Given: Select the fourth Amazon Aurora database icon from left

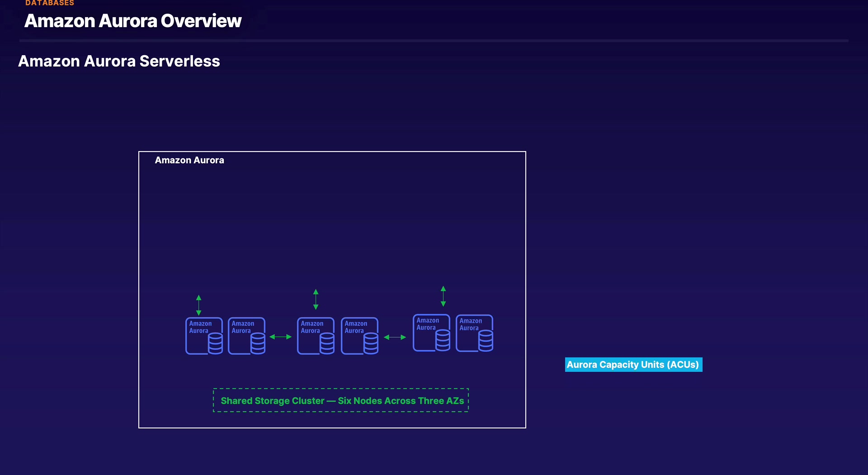Looking at the screenshot, I should point(360,336).
